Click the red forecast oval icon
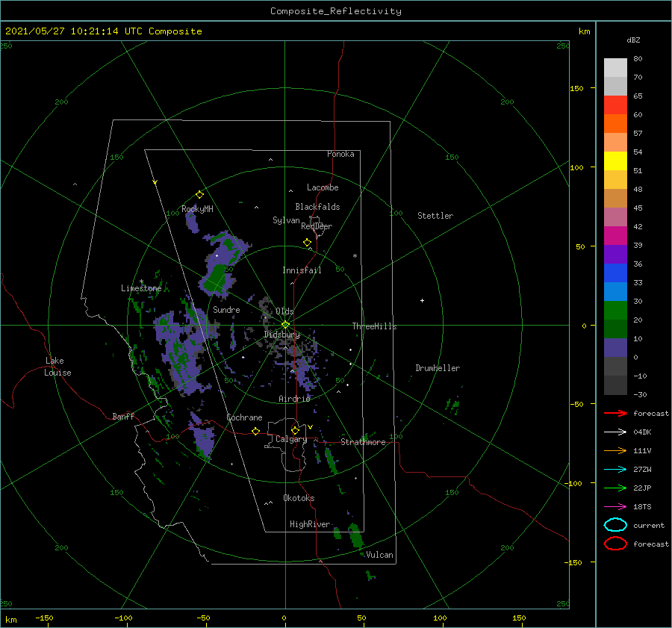Screen dimensions: 672x628 pyautogui.click(x=615, y=544)
